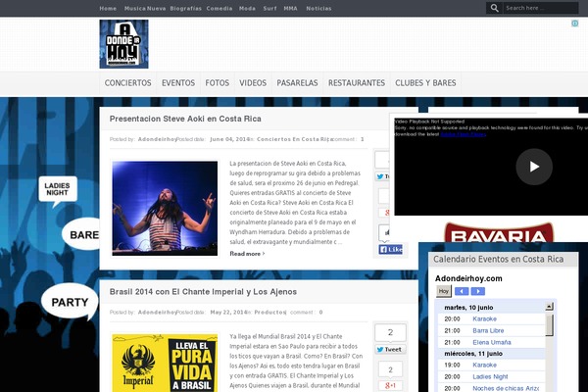Click 'miércoles, 11 junio' calendar date header
The width and height of the screenshot is (588, 392).
click(473, 354)
